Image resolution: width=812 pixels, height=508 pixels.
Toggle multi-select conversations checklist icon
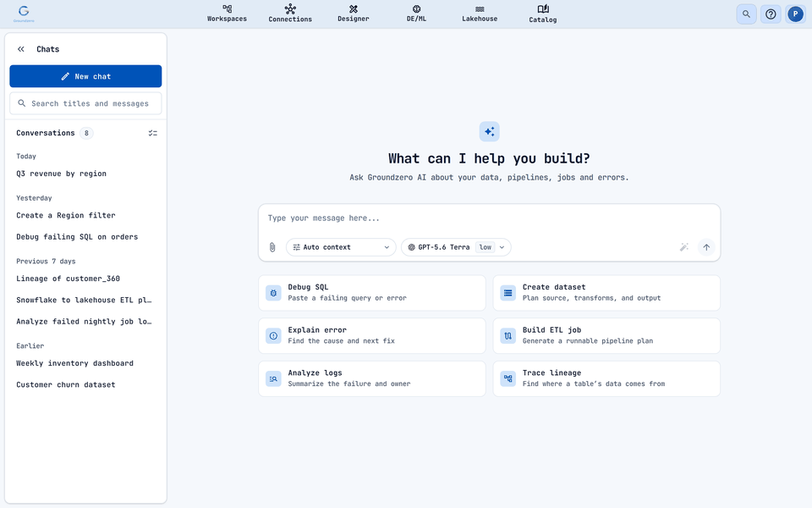153,133
